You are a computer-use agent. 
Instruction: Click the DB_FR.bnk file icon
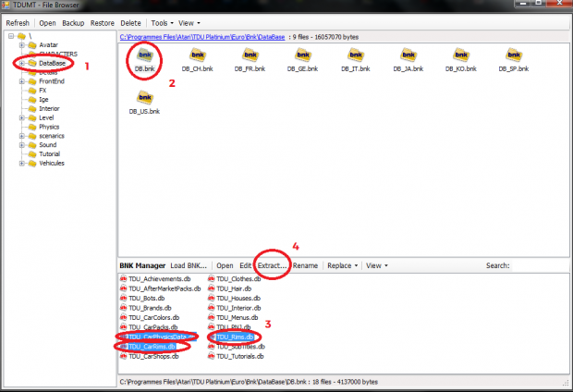point(250,56)
